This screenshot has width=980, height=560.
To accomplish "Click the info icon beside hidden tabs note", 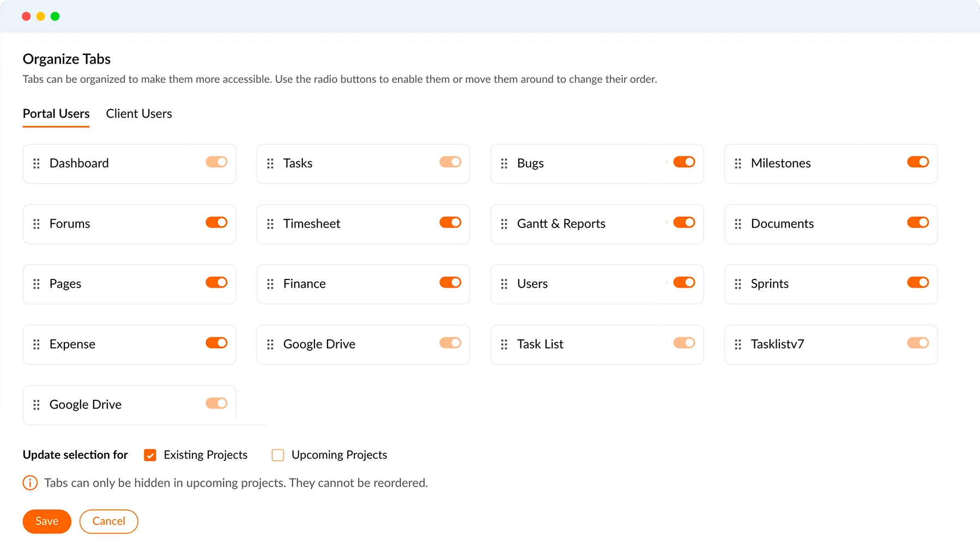I will click(x=30, y=483).
